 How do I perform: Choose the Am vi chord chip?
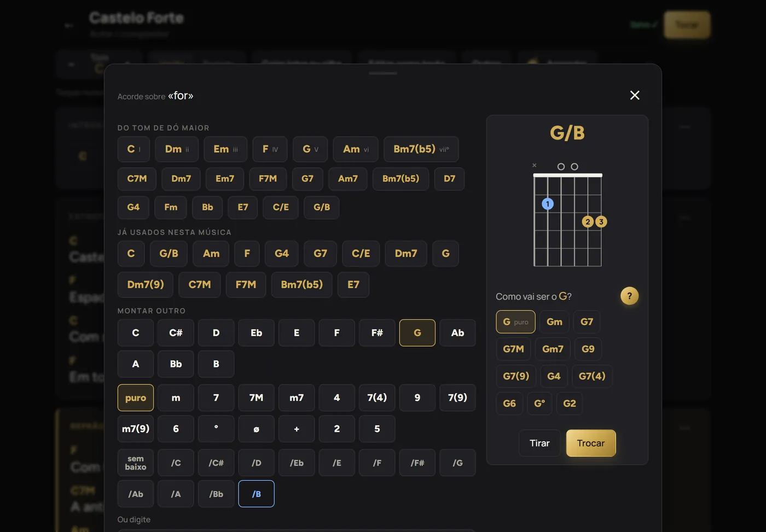(356, 149)
